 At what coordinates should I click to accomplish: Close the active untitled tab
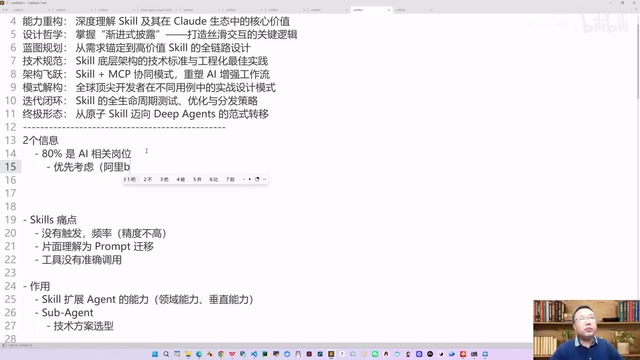pos(389,10)
